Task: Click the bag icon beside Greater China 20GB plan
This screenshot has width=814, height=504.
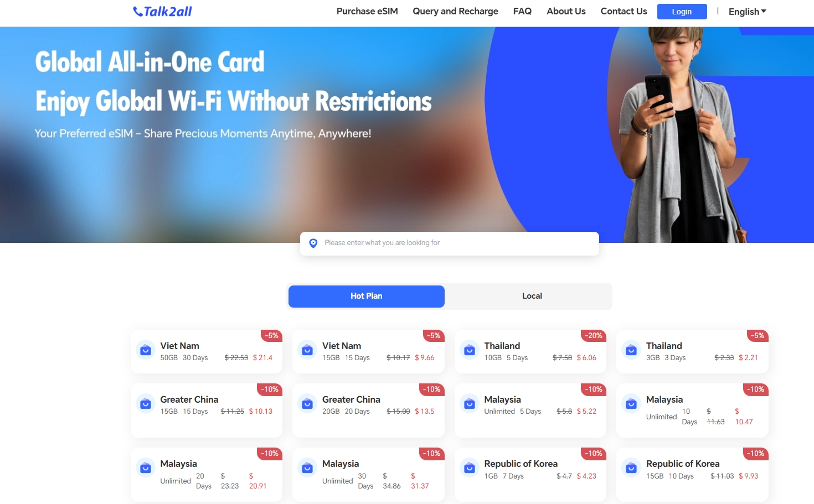Action: [307, 403]
